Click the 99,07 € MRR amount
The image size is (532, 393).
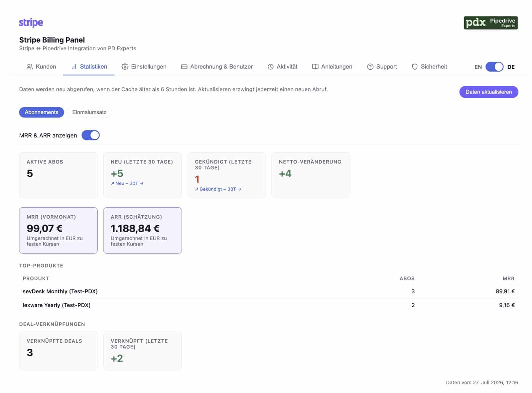tap(45, 228)
